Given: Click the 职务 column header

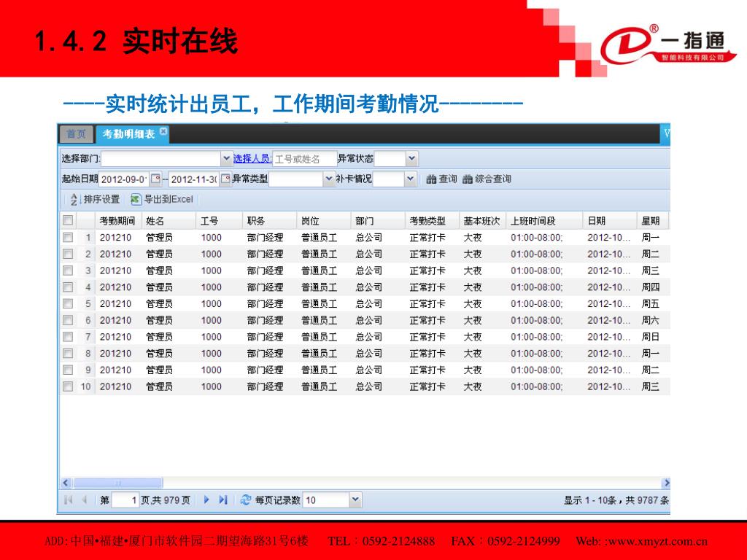Looking at the screenshot, I should (x=270, y=220).
